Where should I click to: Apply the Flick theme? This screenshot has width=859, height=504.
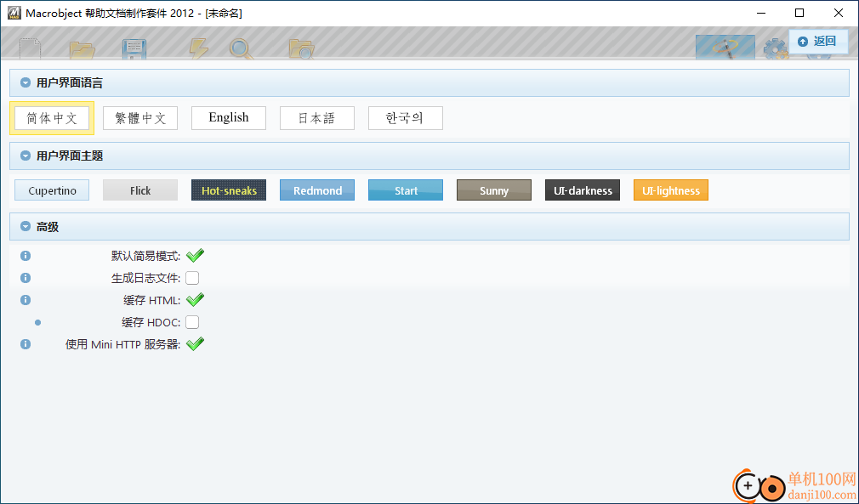click(x=140, y=190)
